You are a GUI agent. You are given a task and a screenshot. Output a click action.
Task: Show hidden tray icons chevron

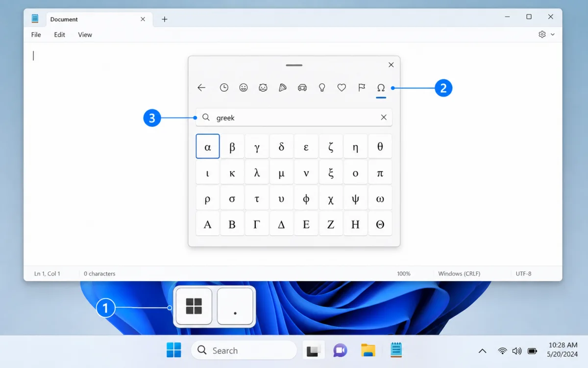[x=483, y=351]
